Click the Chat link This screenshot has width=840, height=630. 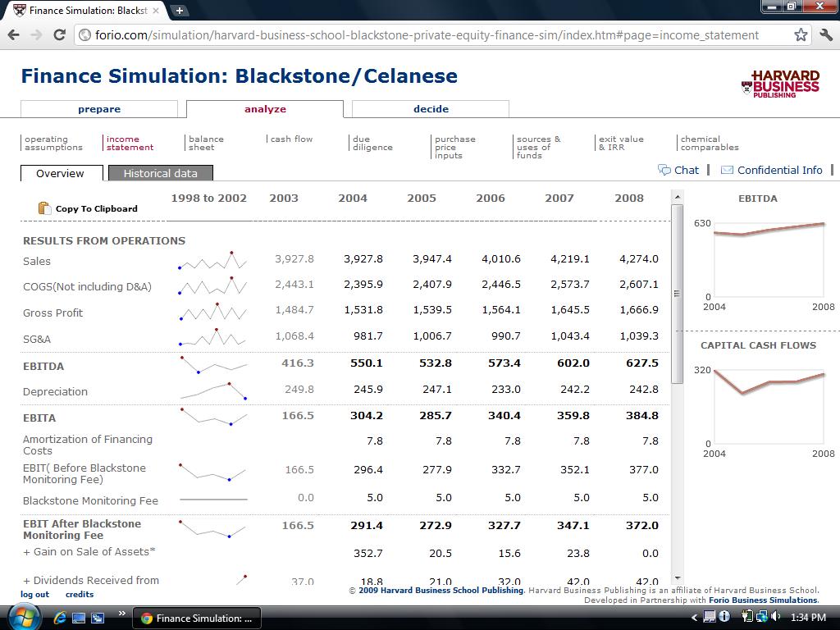coord(687,170)
